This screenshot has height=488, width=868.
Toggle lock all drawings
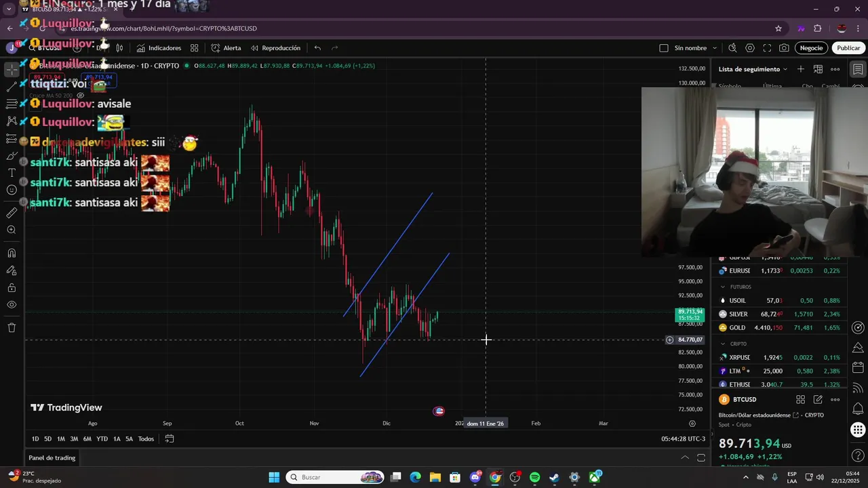coord(12,287)
